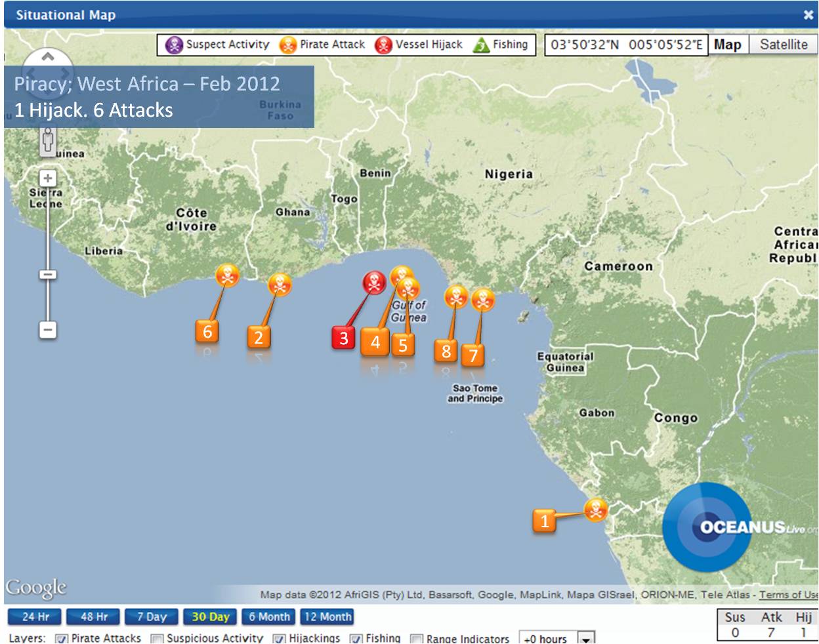Click the pirate attack marker south of Côte d'Ivoire

227,275
